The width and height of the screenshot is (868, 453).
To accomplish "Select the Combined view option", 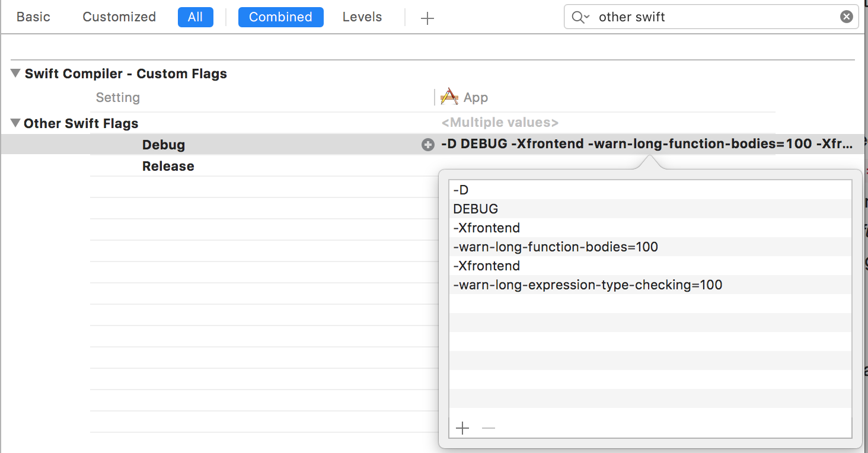I will click(280, 17).
